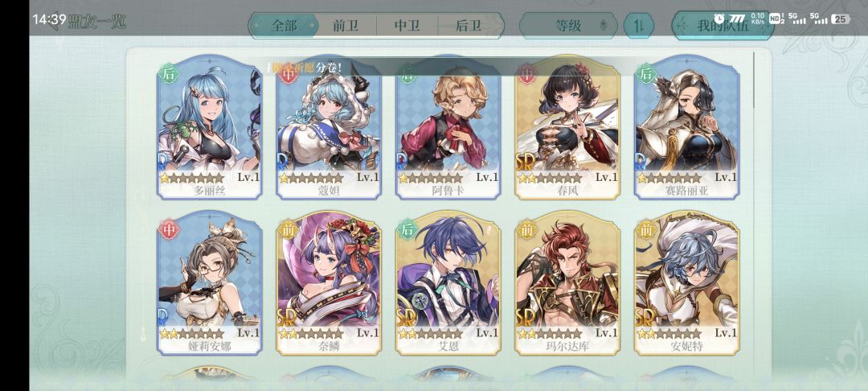
Task: Click the 后 role badge on 艾恩
Action: click(407, 228)
